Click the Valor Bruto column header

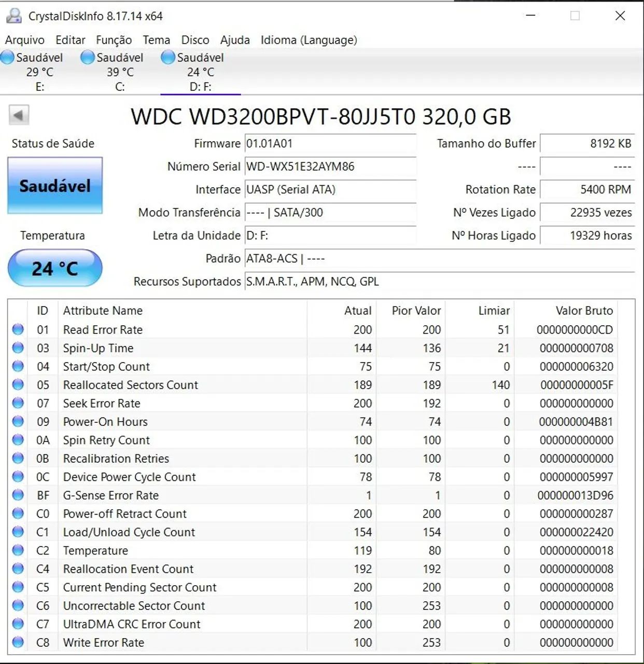point(566,311)
